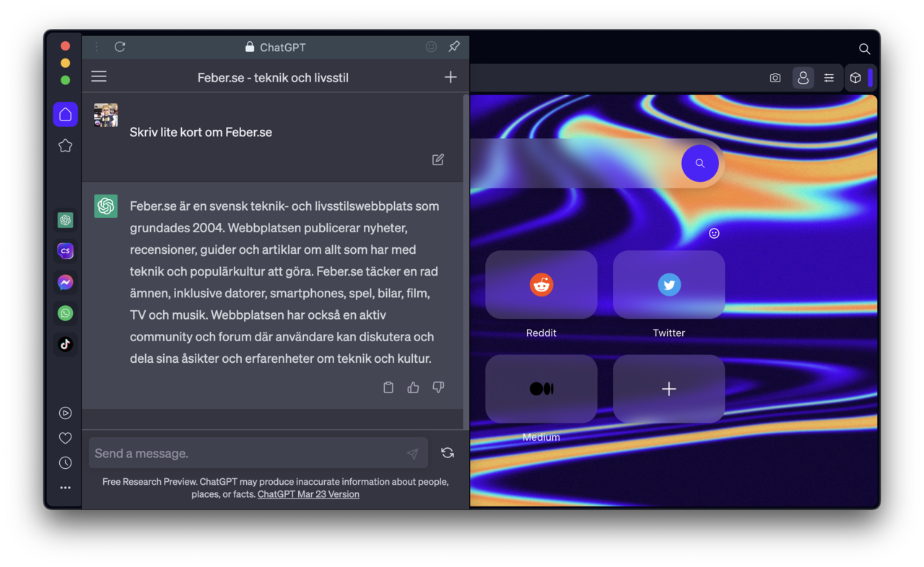924x567 pixels.
Task: Click the thumbs up icon on response
Action: (x=413, y=387)
